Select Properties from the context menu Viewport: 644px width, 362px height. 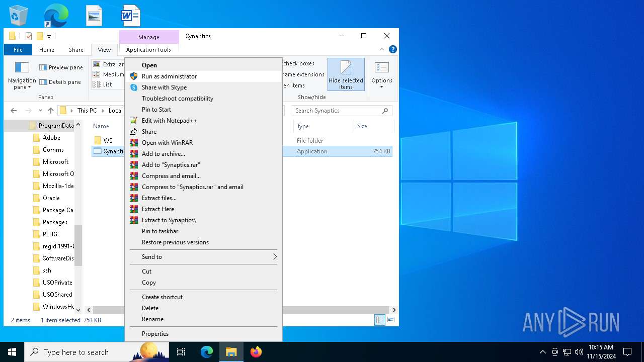155,334
